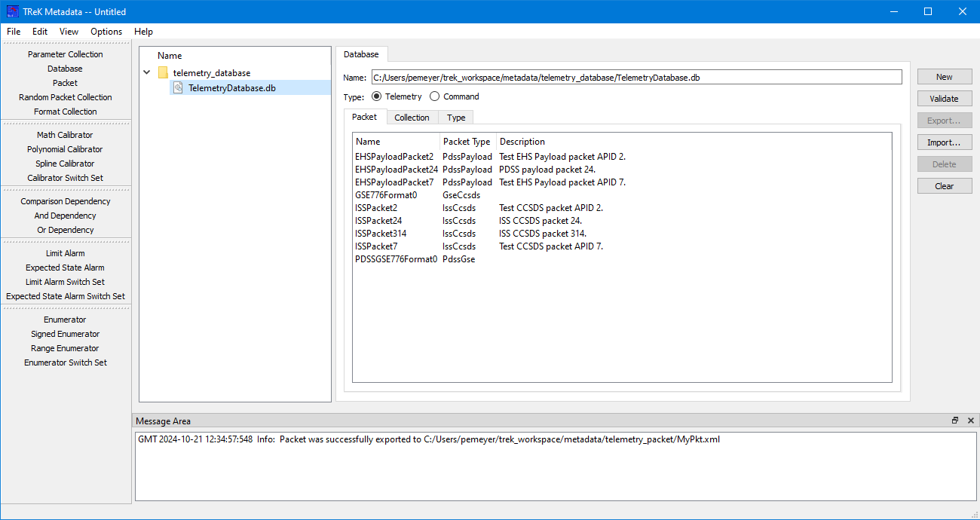Image resolution: width=980 pixels, height=520 pixels.
Task: Close the Message Area panel
Action: click(x=970, y=421)
